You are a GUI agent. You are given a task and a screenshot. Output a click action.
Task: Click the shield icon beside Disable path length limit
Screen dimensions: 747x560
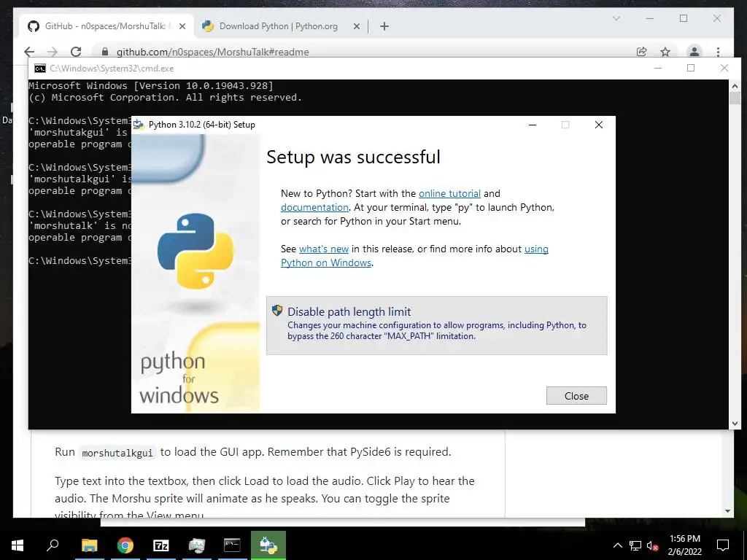coord(277,311)
